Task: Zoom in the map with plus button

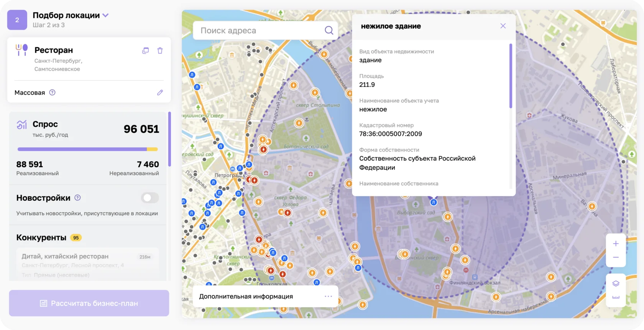Action: tap(616, 244)
